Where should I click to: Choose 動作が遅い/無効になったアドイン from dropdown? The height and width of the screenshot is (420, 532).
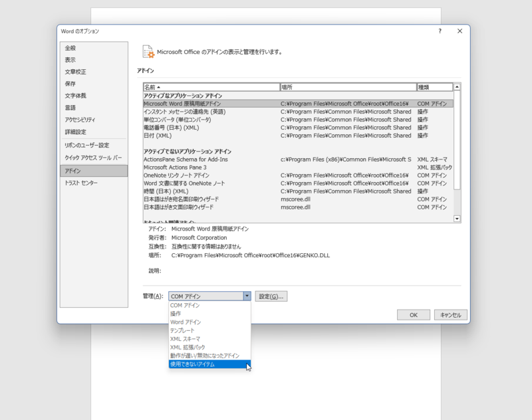pyautogui.click(x=209, y=356)
